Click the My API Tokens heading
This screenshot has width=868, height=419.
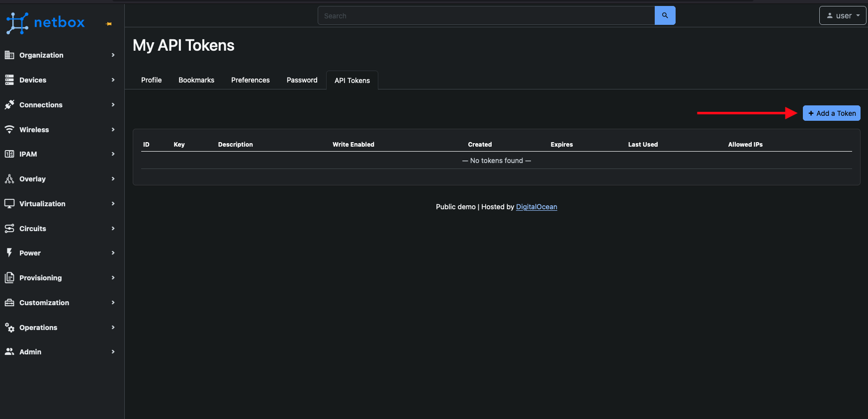click(183, 45)
